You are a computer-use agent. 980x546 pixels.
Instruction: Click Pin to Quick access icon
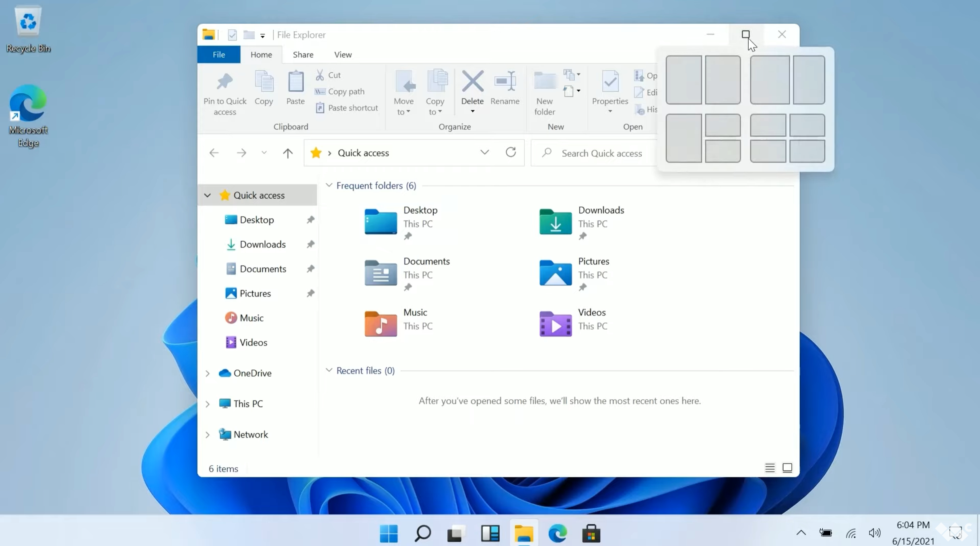tap(224, 82)
